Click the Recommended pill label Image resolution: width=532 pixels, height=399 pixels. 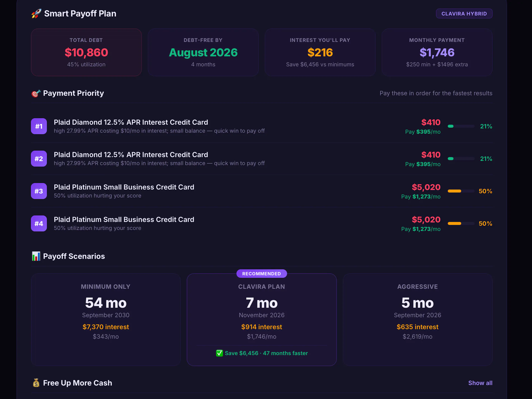[262, 274]
